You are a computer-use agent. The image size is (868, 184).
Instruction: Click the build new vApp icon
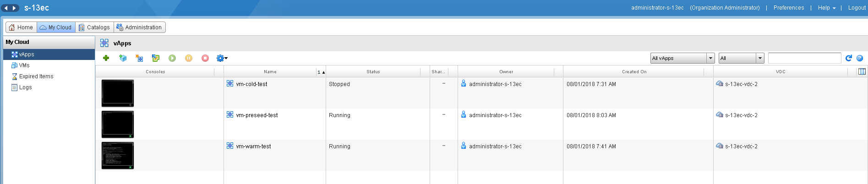point(139,58)
